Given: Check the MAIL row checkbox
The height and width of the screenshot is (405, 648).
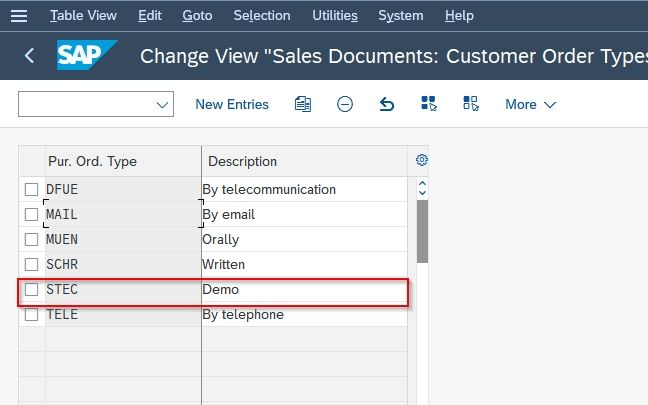Looking at the screenshot, I should click(31, 214).
